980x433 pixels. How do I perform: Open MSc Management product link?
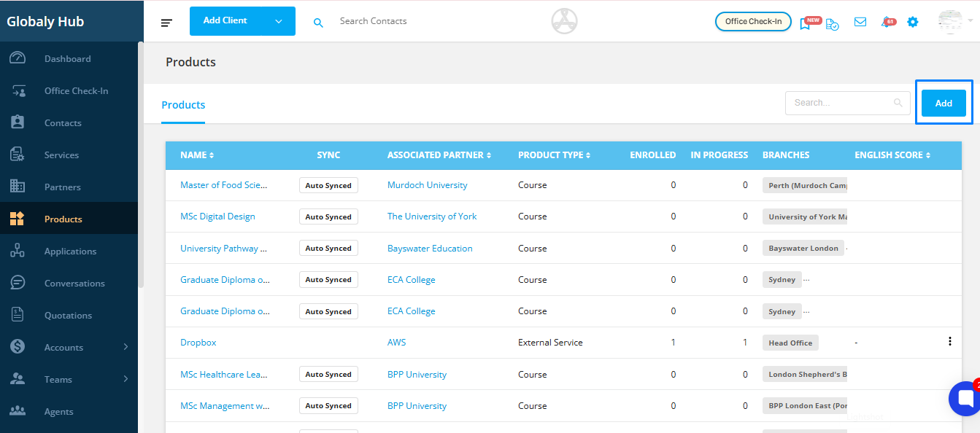225,406
